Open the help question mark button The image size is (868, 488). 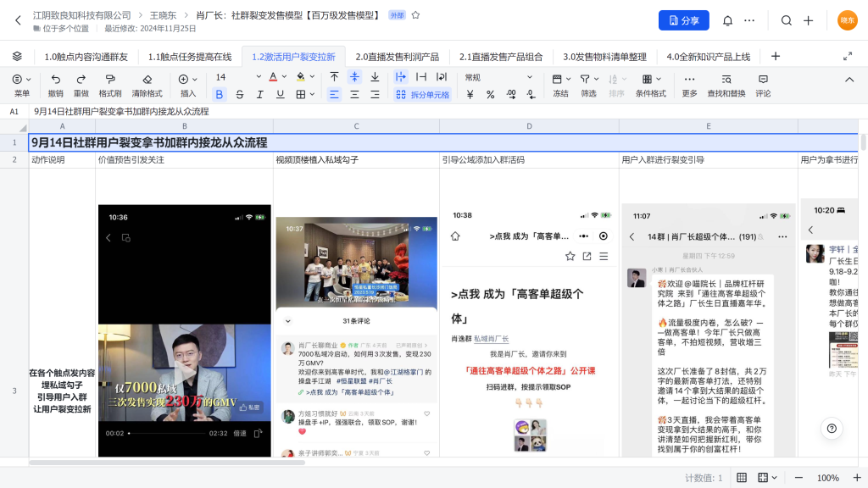(x=832, y=428)
